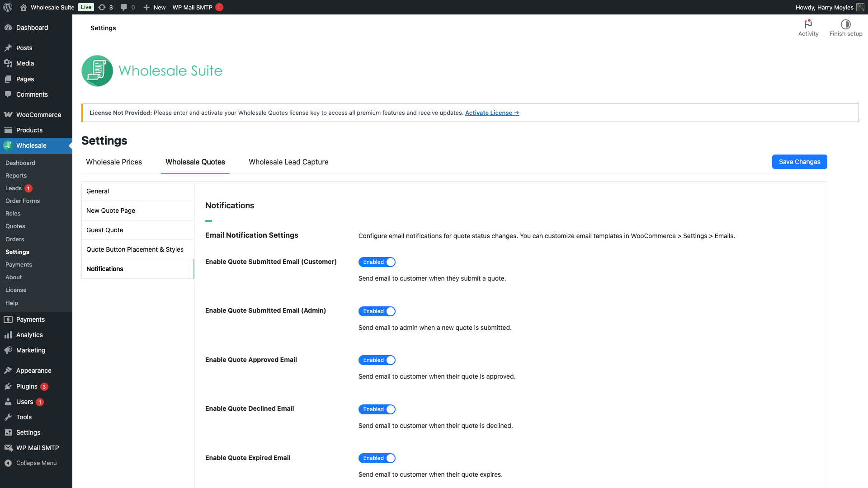Click the Marketing megaphone icon
868x488 pixels.
click(x=9, y=350)
